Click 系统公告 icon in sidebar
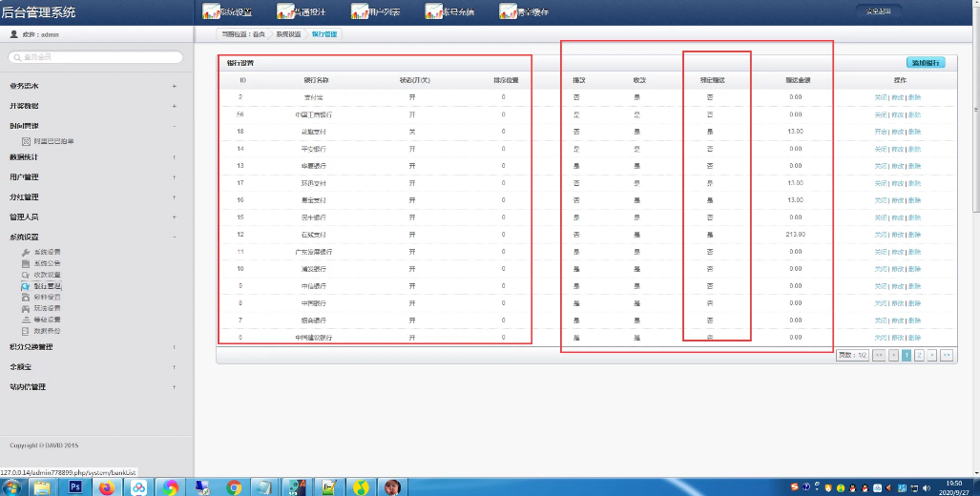 [26, 263]
